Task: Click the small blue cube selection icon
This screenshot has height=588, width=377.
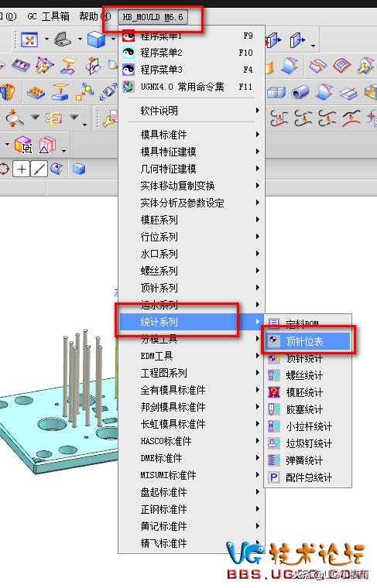Action: coord(78,169)
